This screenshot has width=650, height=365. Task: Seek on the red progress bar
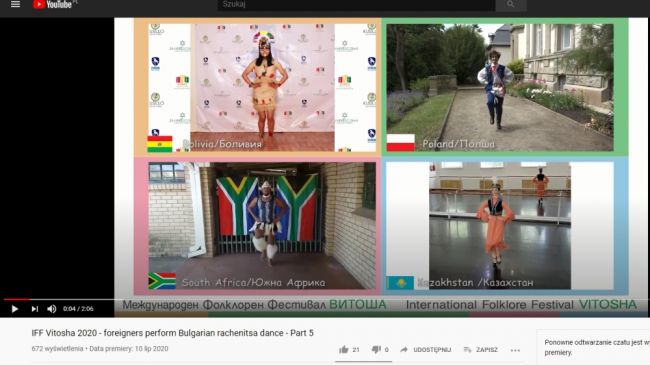click(16, 299)
